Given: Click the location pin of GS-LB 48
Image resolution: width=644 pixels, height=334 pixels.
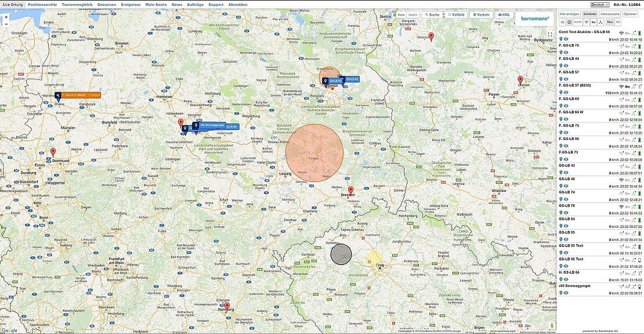Looking at the screenshot, I should 561,186.
